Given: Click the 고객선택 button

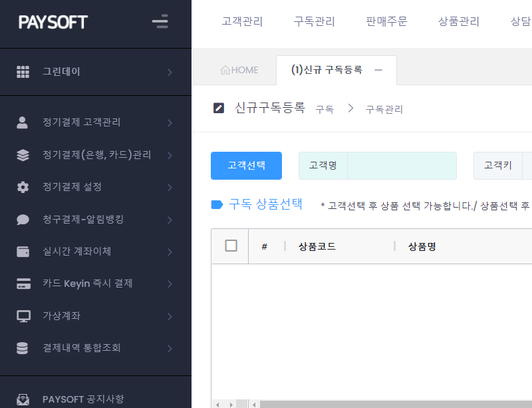Looking at the screenshot, I should pyautogui.click(x=246, y=166).
